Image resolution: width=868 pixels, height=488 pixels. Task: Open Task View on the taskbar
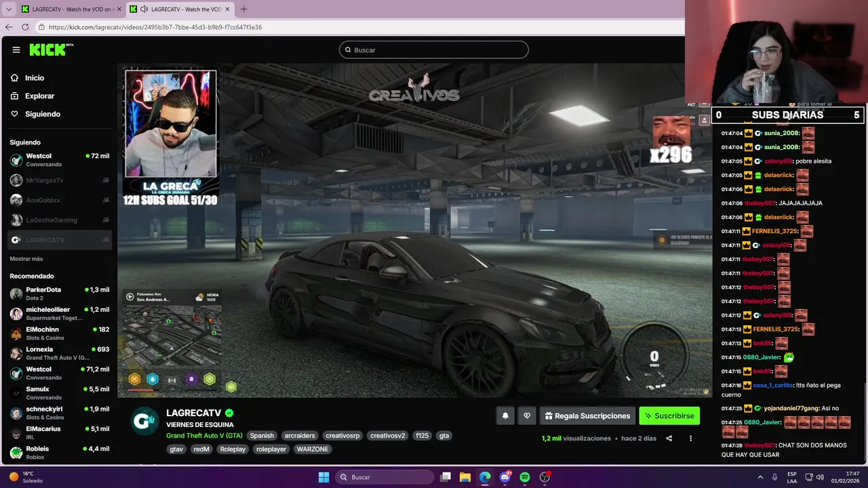coord(446,477)
